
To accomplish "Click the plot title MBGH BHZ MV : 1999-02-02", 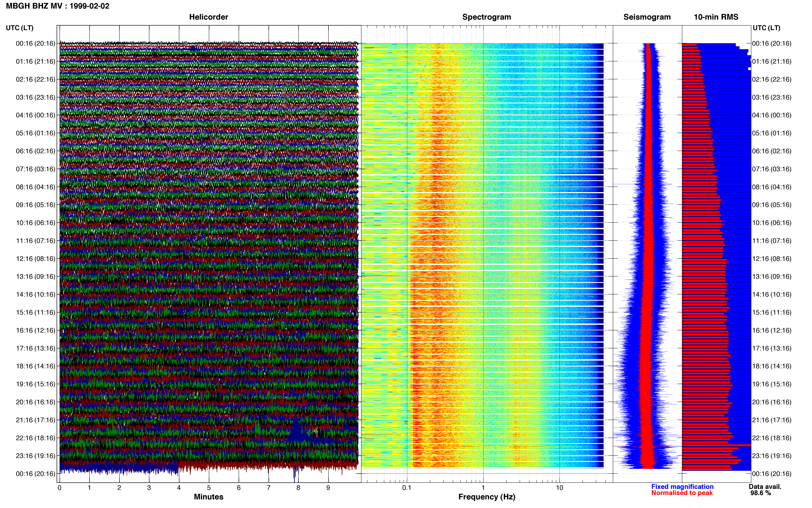I will 57,6.
